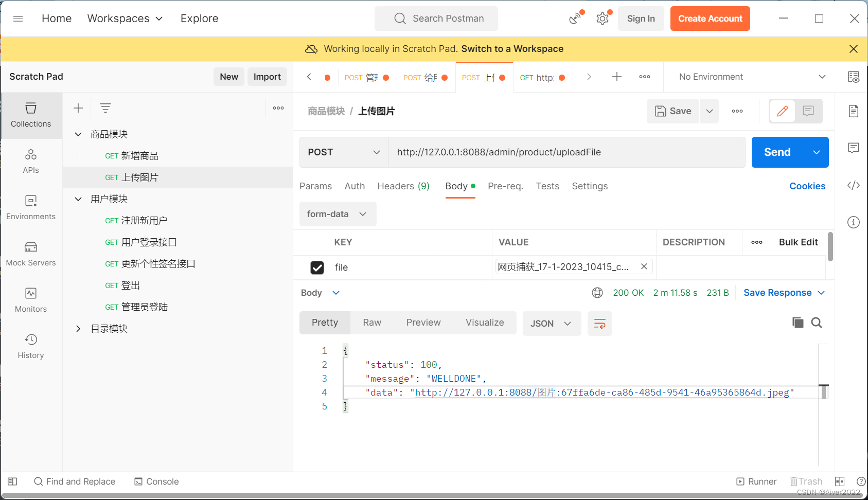Screen dimensions: 868x500
Task: Open Collections in the sidebar
Action: [31, 115]
